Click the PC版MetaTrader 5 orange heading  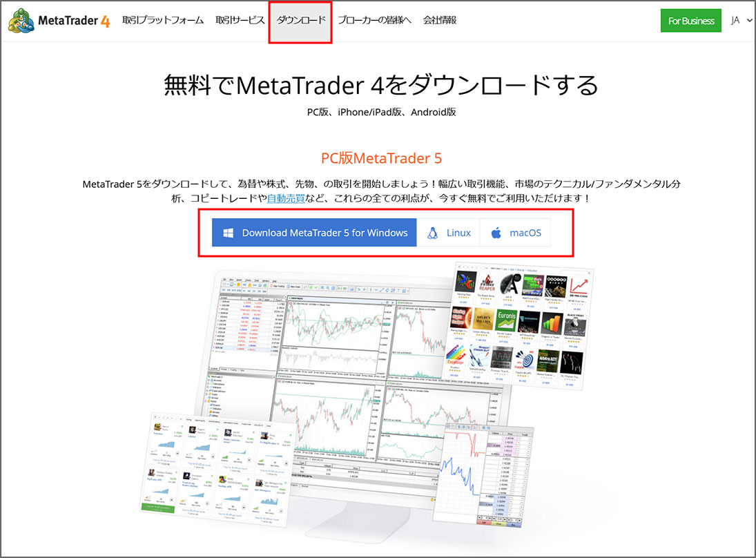point(381,158)
